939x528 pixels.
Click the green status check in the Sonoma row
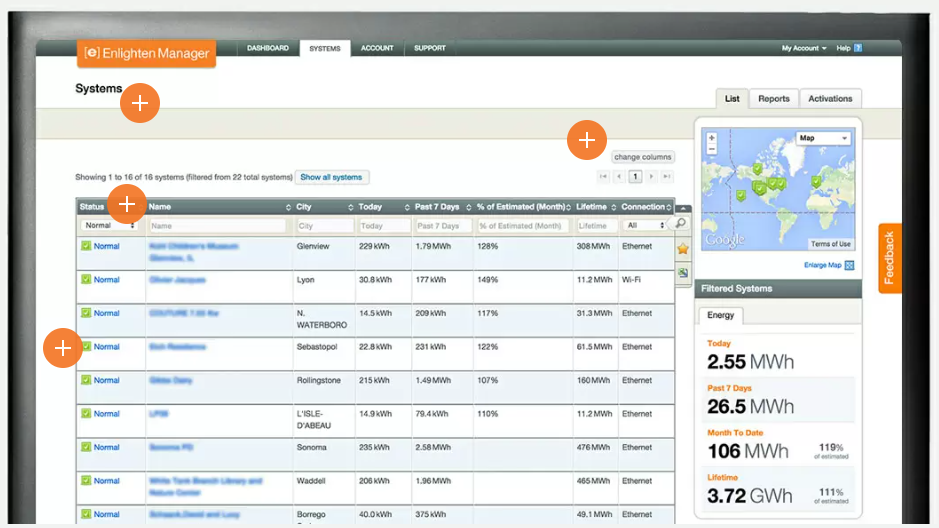[86, 447]
